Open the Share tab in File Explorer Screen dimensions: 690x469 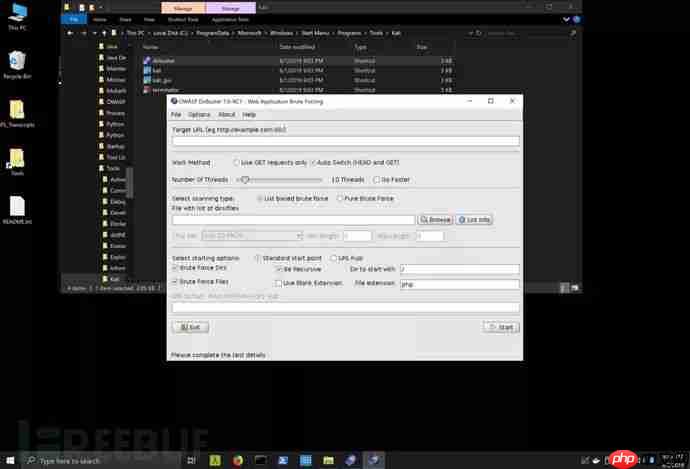point(125,19)
